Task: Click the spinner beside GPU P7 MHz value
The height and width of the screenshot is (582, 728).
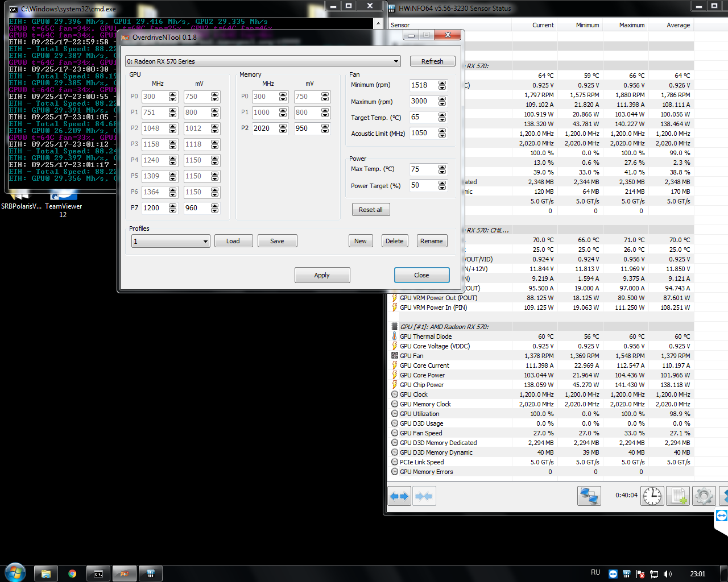Action: pos(173,208)
